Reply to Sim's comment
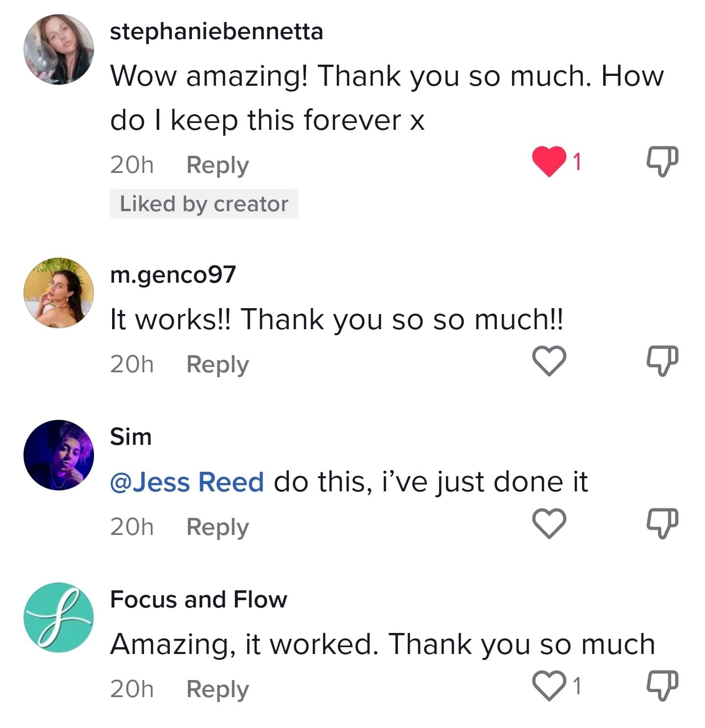The width and height of the screenshot is (705, 728). tap(217, 527)
